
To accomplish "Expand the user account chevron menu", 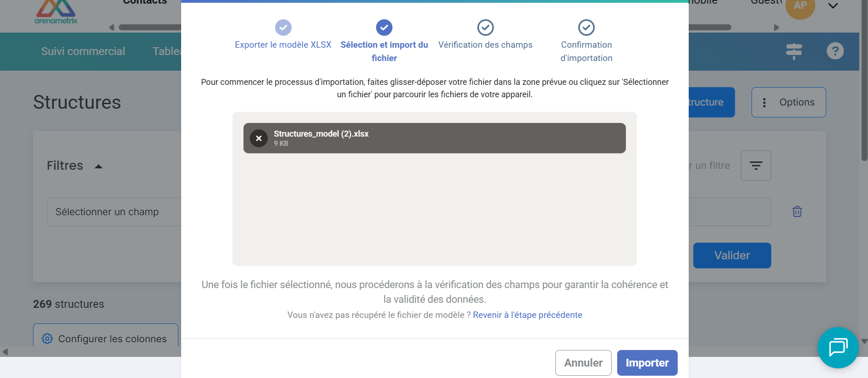I will [x=833, y=6].
